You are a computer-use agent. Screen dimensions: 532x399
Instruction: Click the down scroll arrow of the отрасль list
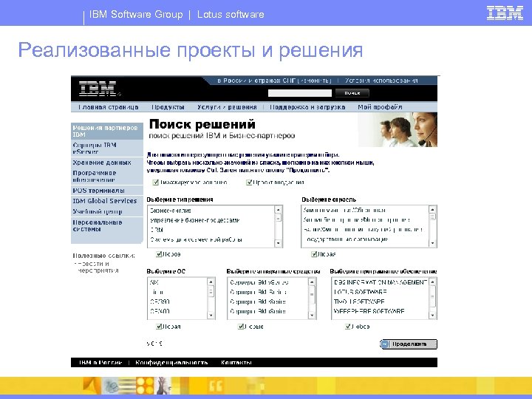click(432, 243)
